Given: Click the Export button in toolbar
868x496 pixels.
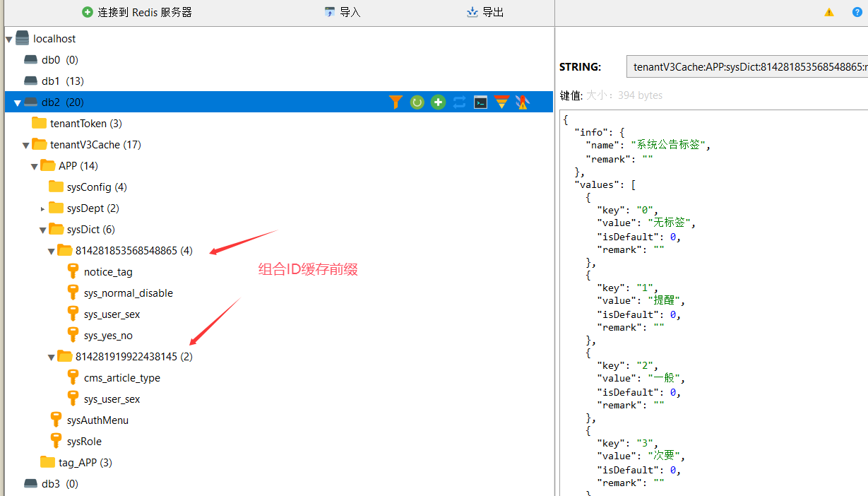Looking at the screenshot, I should 485,12.
